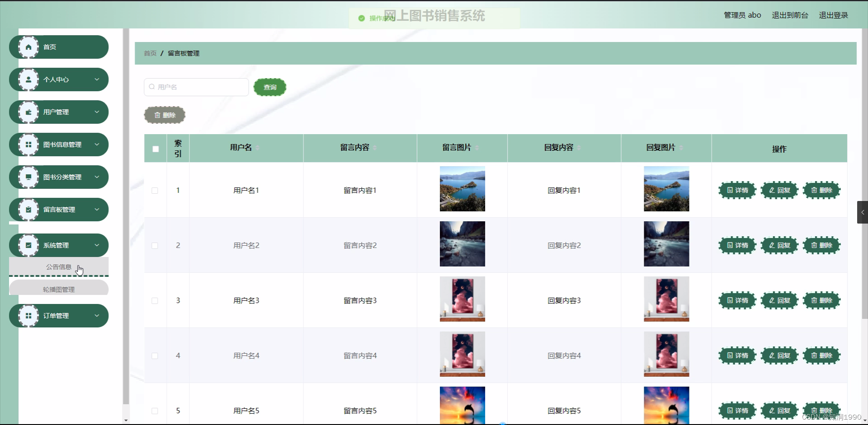This screenshot has width=868, height=425.
Task: Click the 留言板管理 message board icon
Action: point(28,209)
